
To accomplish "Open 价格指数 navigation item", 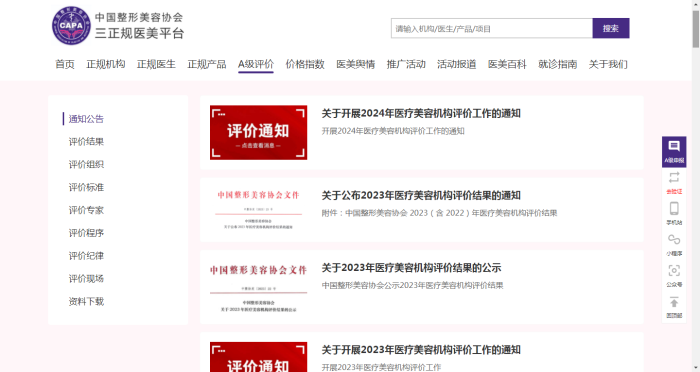I will pyautogui.click(x=305, y=64).
